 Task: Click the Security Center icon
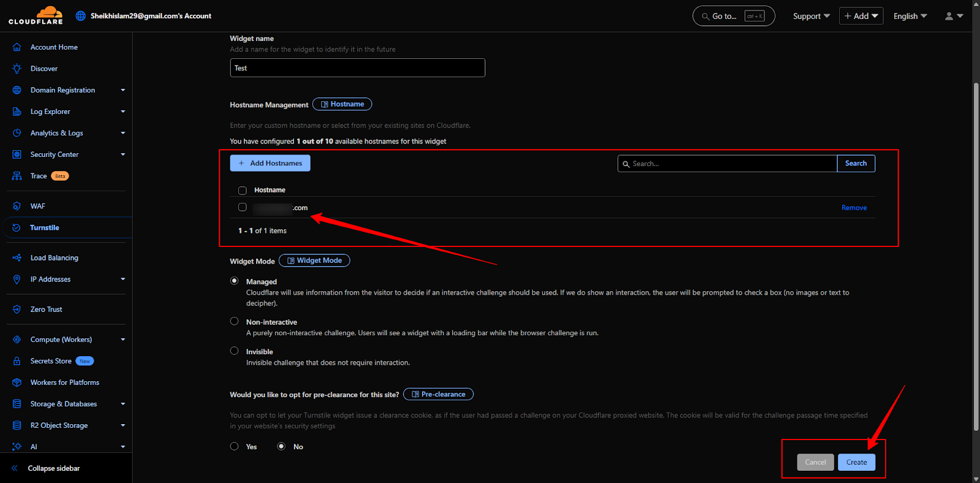(17, 154)
